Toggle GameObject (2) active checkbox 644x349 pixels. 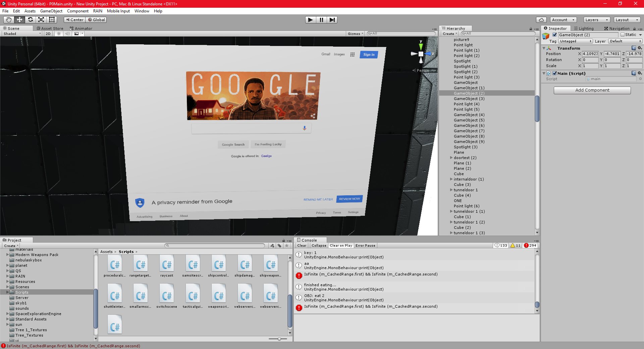pos(555,35)
